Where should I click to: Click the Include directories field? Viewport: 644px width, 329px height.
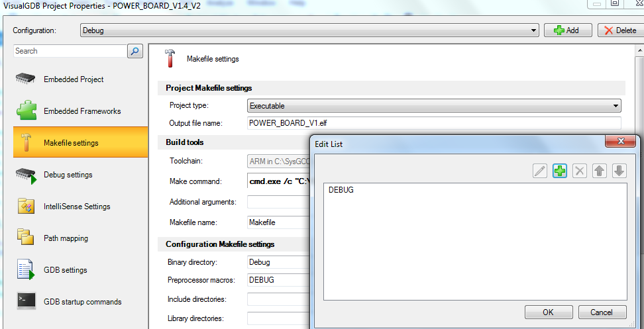278,299
